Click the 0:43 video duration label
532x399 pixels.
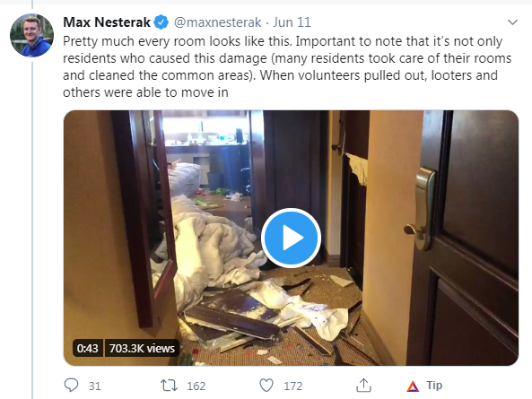coord(88,348)
